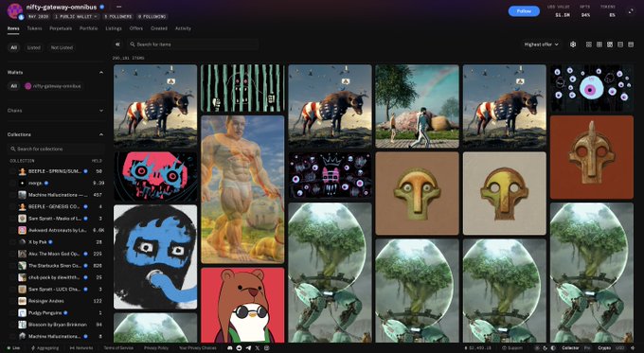644x353 pixels.
Task: Click the X by Pak collection avatar
Action: pos(22,242)
